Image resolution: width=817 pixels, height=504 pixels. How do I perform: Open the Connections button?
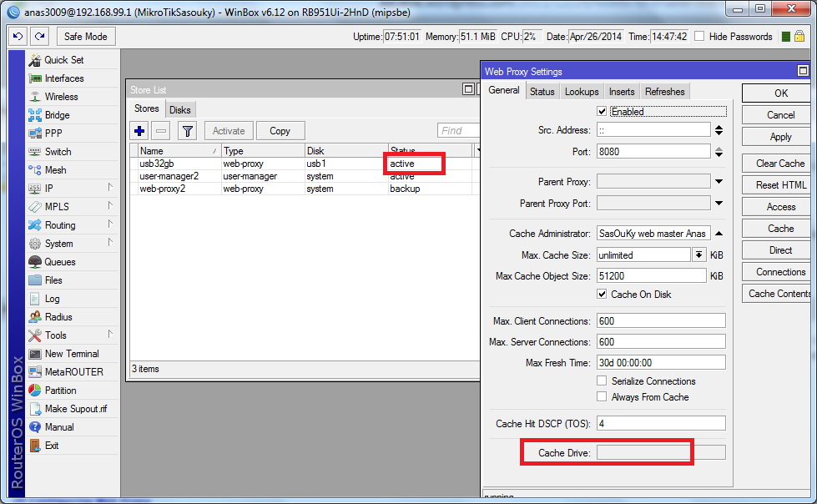[x=777, y=272]
